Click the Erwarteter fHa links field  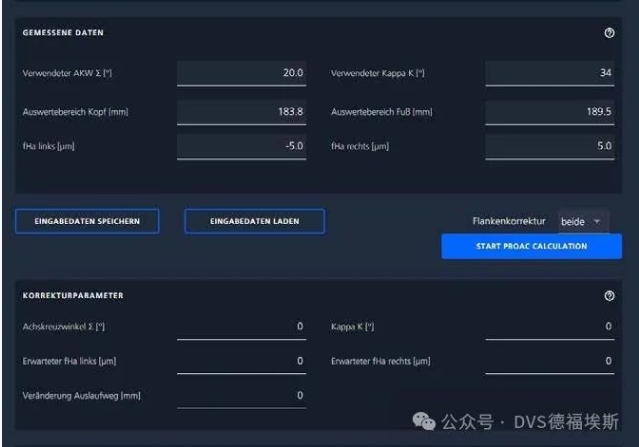[241, 361]
